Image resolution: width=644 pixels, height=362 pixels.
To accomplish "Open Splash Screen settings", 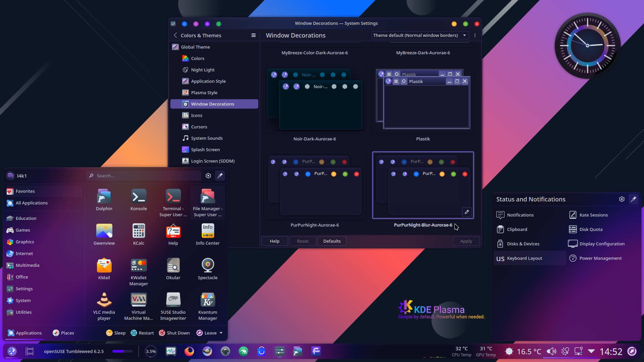I will pos(214,149).
